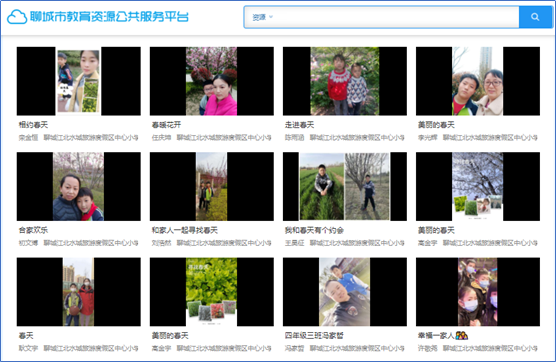Click the cloud logo icon
The width and height of the screenshot is (556, 362).
(x=17, y=17)
